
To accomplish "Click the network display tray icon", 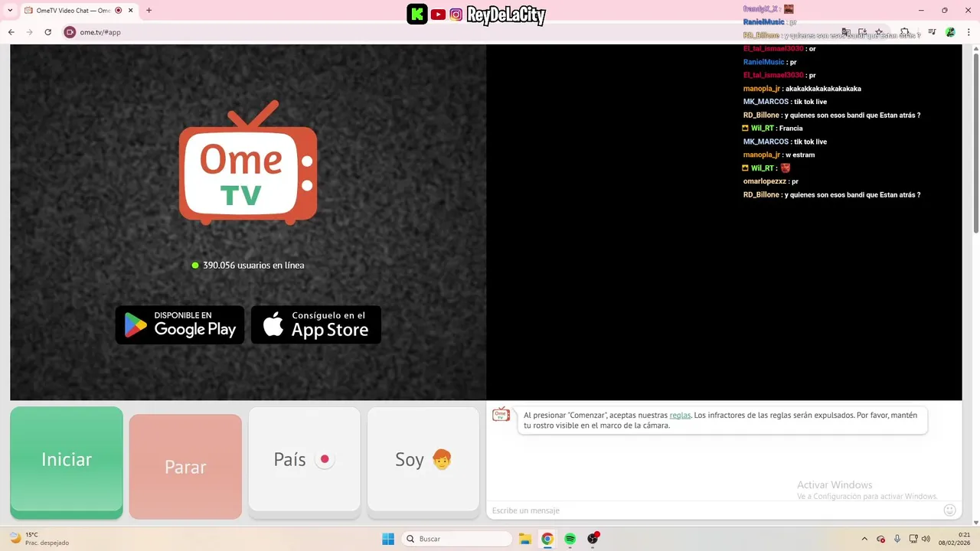I will (913, 539).
